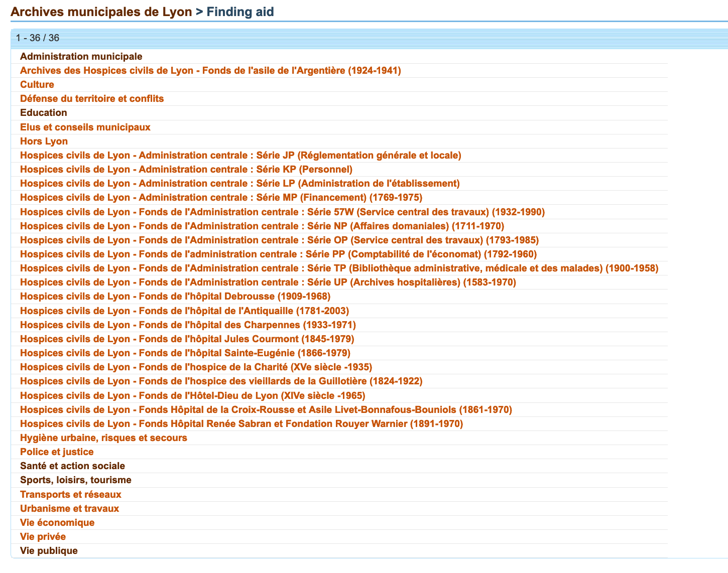Image resolution: width=728 pixels, height=573 pixels.
Task: Open Série JP Réglementation générale et locale
Action: click(x=240, y=156)
